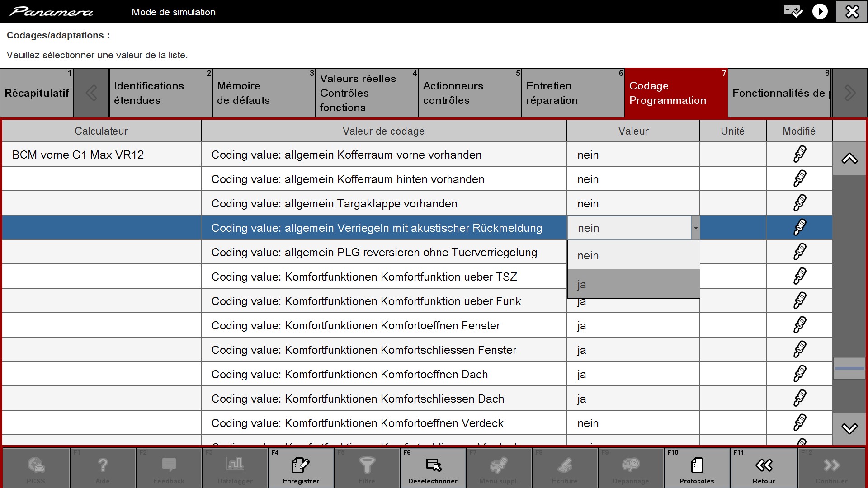
Task: Open the Datalogger F3 button
Action: pyautogui.click(x=235, y=468)
